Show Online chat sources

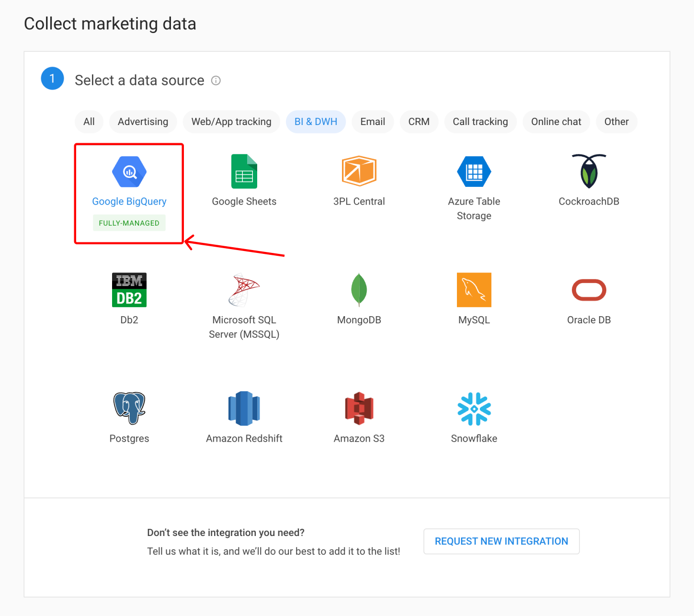[556, 122]
